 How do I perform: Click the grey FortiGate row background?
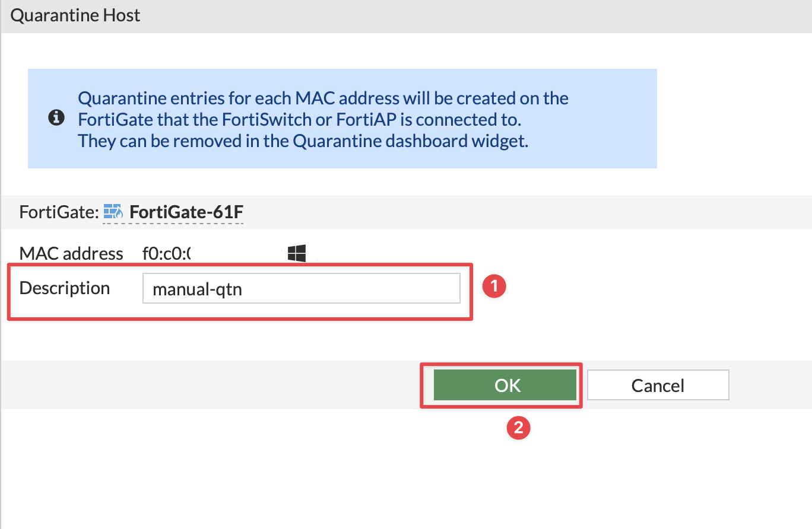(x=528, y=212)
